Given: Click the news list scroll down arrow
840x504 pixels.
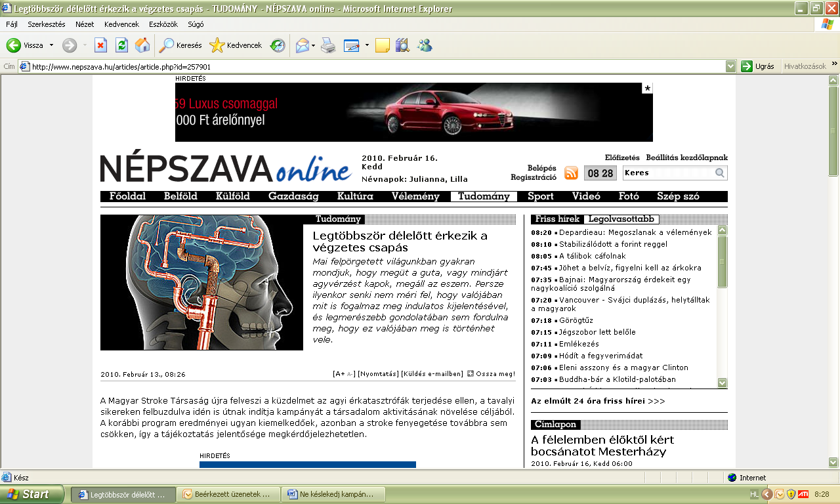Looking at the screenshot, I should pyautogui.click(x=722, y=383).
